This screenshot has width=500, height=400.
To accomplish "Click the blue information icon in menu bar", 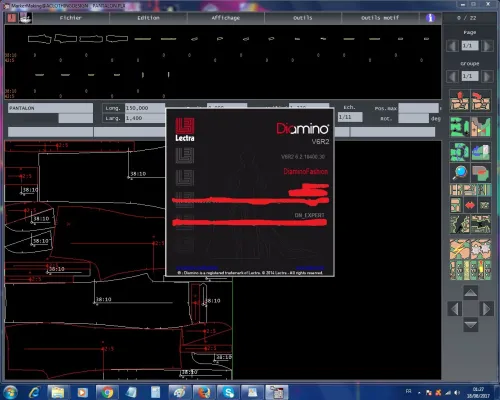I will point(430,18).
